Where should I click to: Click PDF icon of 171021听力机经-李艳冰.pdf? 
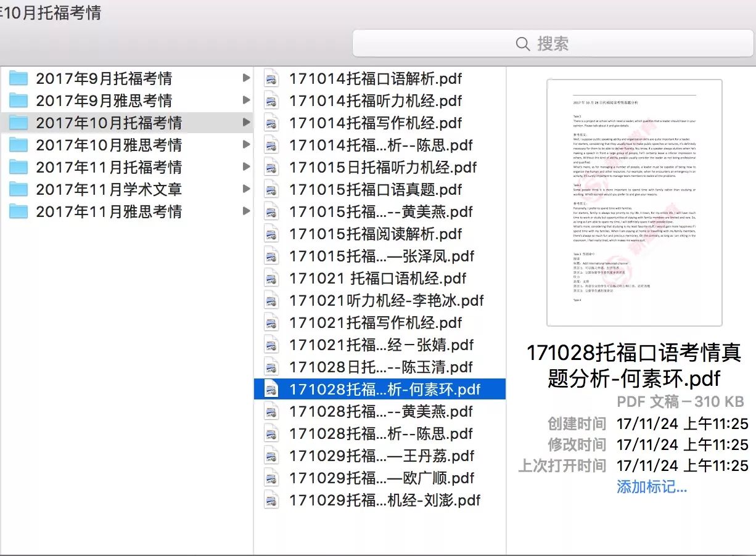click(x=271, y=300)
